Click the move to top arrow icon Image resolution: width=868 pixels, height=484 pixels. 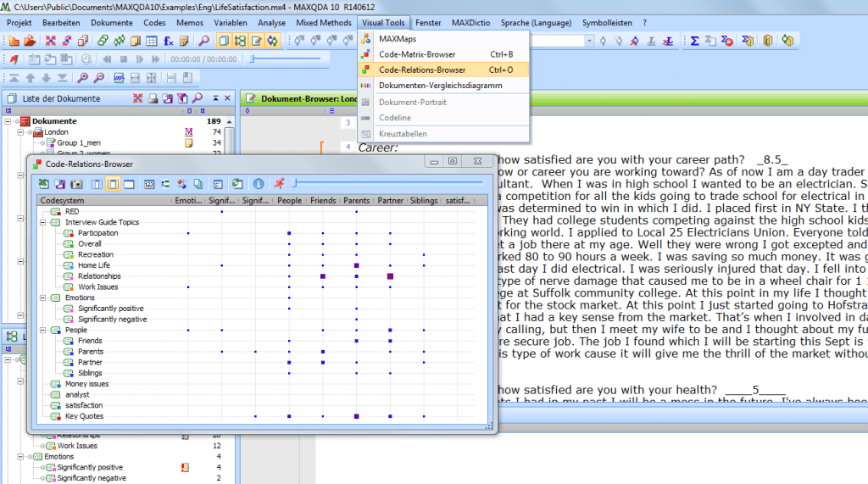(x=14, y=78)
